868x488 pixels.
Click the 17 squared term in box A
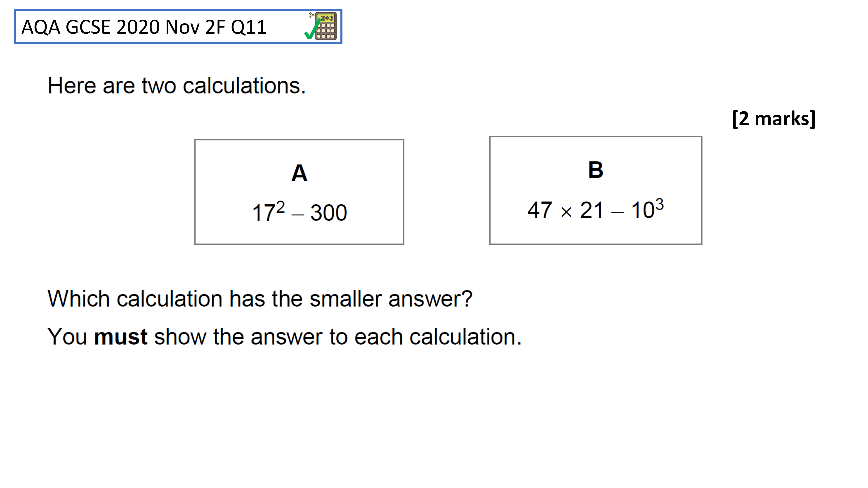pyautogui.click(x=269, y=211)
